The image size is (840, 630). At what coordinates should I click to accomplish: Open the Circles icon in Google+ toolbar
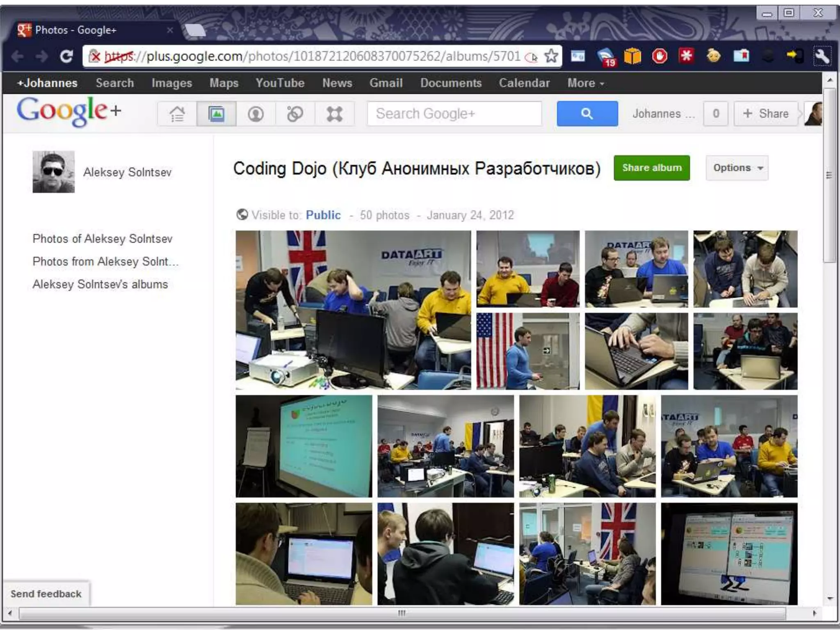[295, 114]
